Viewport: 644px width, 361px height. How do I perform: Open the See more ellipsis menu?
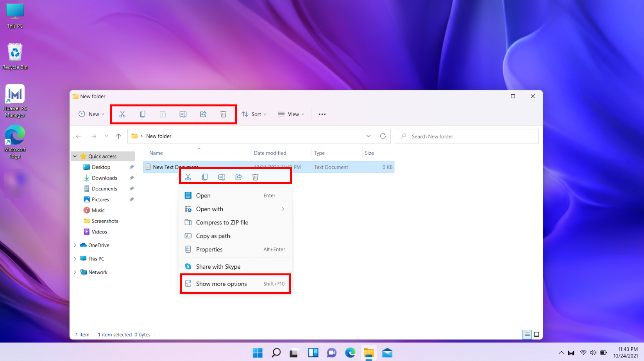coord(322,114)
